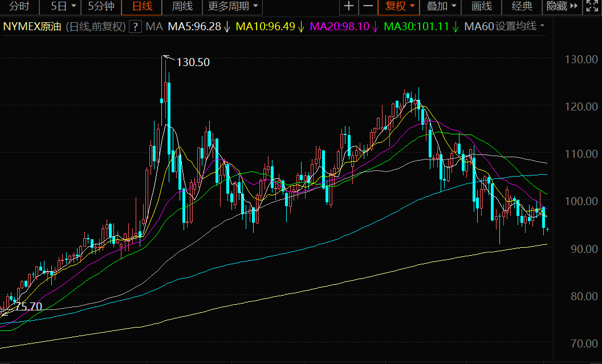Switch to the 日线 daily chart tab
Screen dimensions: 602x364
pos(142,7)
